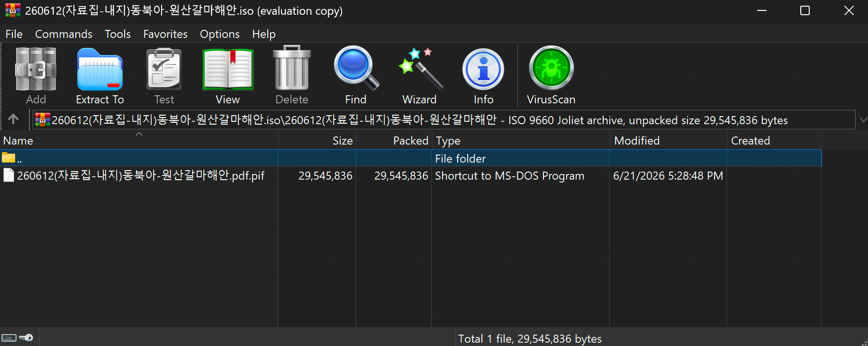Image resolution: width=868 pixels, height=346 pixels.
Task: Select file name ending in .pdf.pif
Action: [x=141, y=175]
